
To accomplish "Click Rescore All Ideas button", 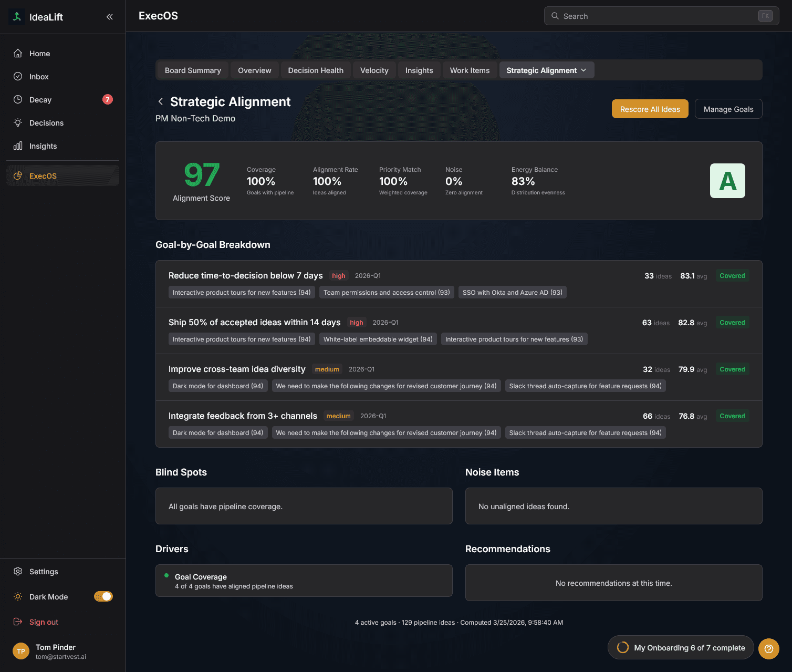I will tap(650, 109).
